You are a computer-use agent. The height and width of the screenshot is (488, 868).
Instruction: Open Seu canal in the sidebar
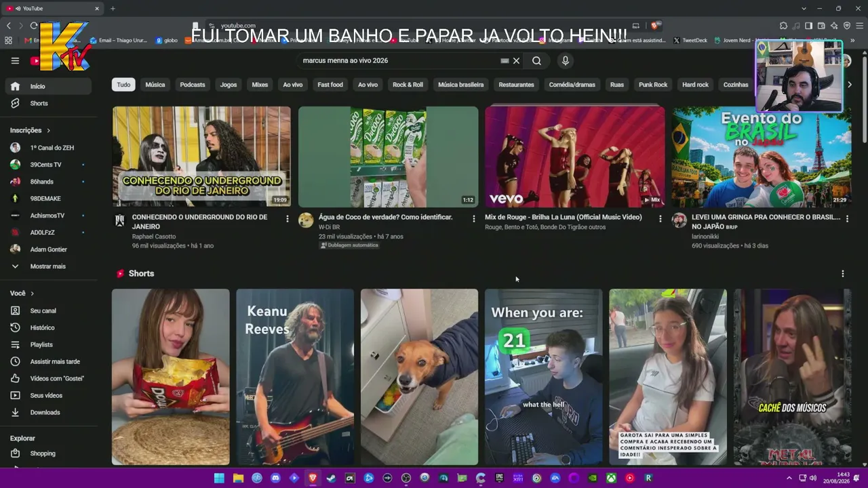47,310
